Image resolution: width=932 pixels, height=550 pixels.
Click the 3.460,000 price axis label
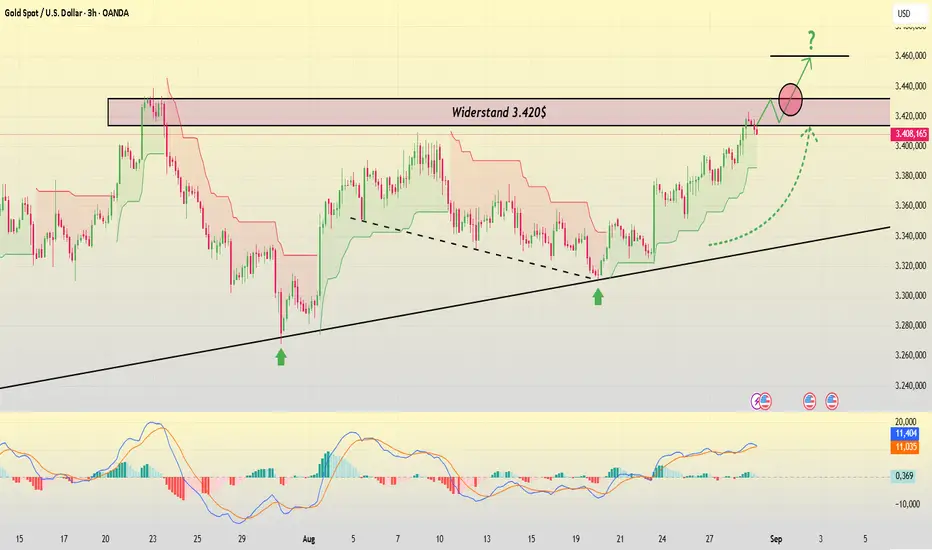coord(910,55)
